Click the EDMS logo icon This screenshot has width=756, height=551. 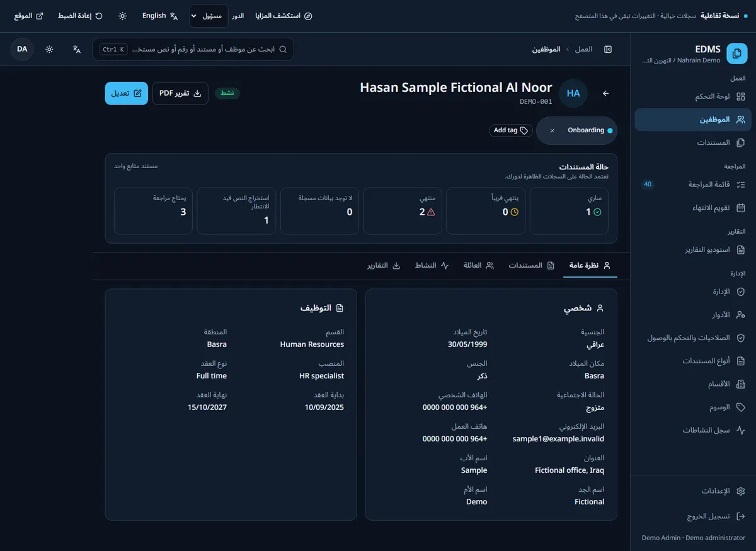(736, 54)
